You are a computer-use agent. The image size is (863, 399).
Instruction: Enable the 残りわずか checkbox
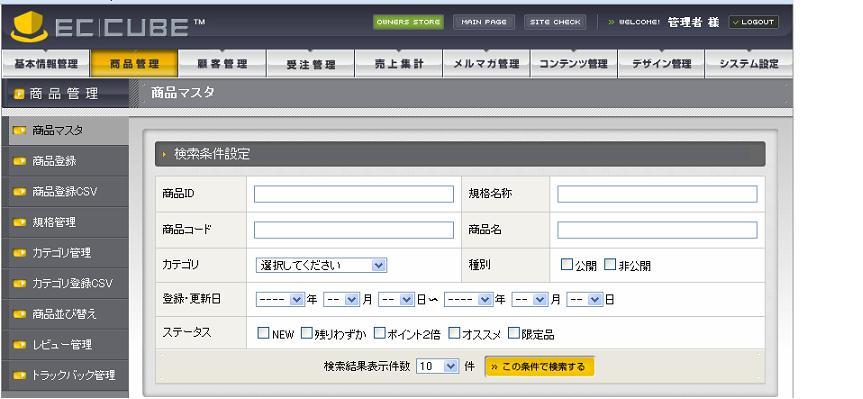point(307,333)
